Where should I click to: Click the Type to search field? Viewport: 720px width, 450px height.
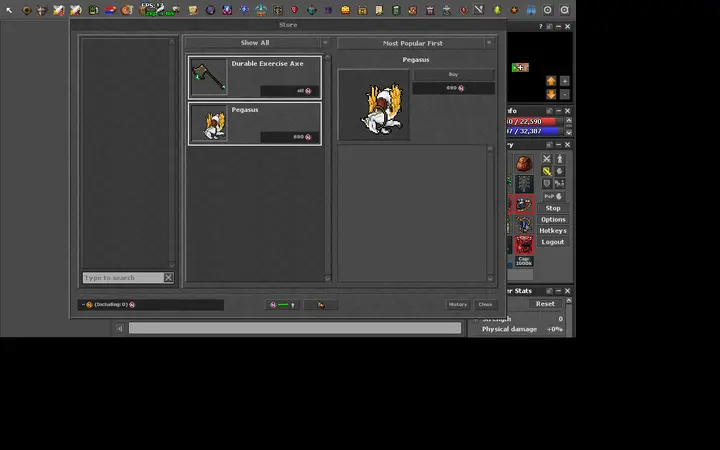[x=123, y=277]
